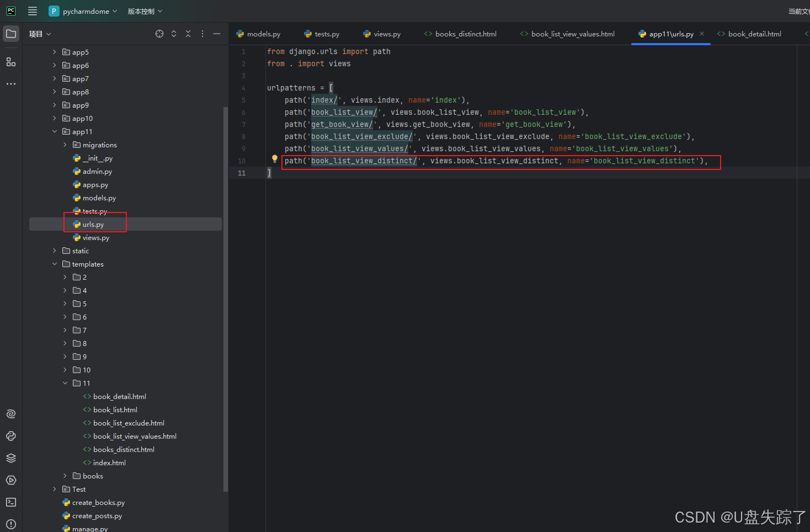Open the main hamburger menu
This screenshot has width=810, height=532.
click(x=33, y=11)
